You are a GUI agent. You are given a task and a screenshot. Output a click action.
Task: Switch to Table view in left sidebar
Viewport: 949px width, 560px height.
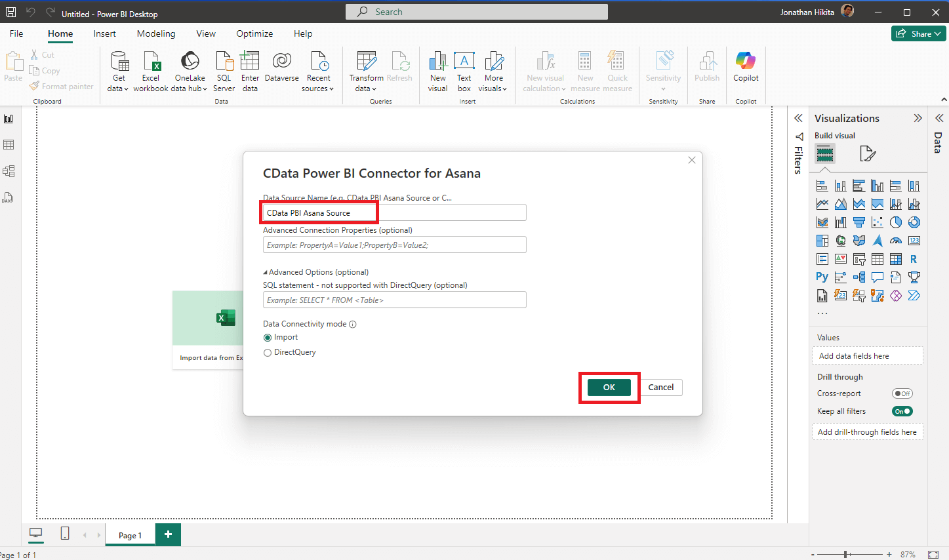(x=9, y=145)
